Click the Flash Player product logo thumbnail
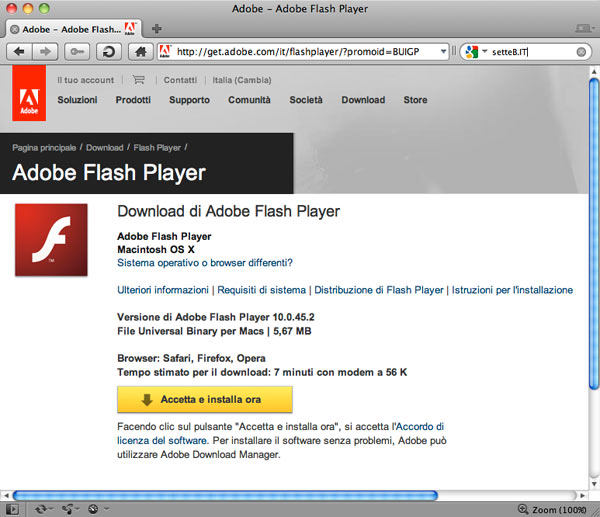Viewport: 600px width, 517px height. click(x=51, y=240)
